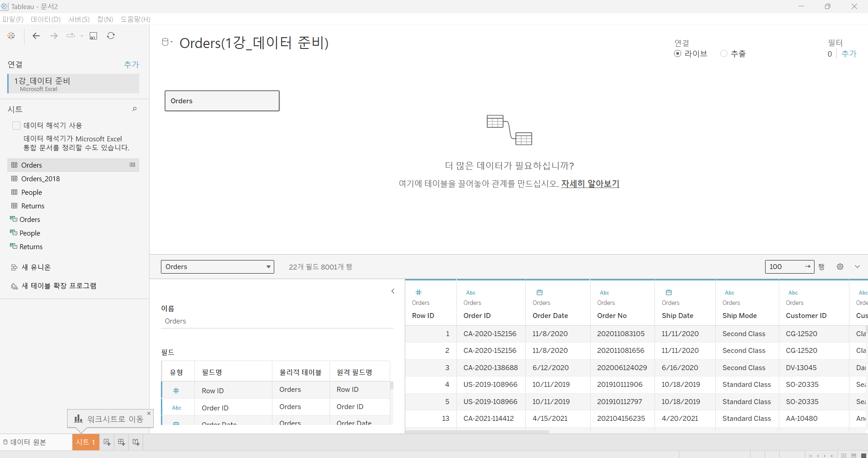Enable 데이터 해석기 사용 checkbox

point(16,125)
